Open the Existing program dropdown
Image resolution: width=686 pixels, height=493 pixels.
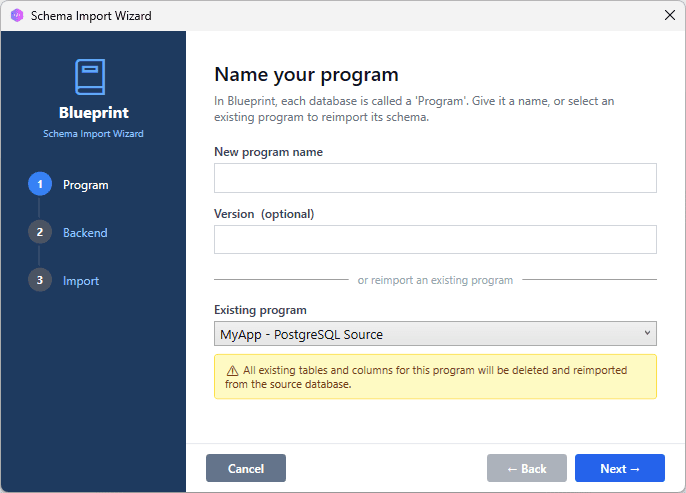(x=435, y=334)
